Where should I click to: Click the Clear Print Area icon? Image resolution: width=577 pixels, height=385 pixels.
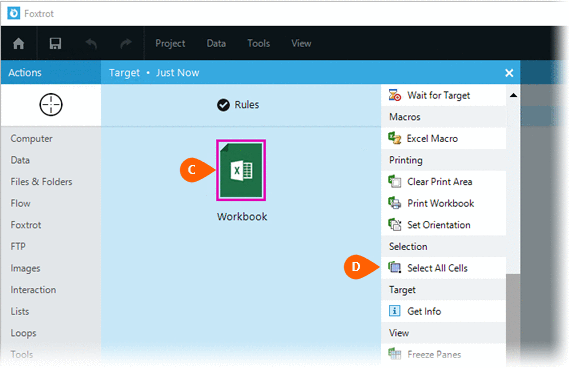(395, 181)
